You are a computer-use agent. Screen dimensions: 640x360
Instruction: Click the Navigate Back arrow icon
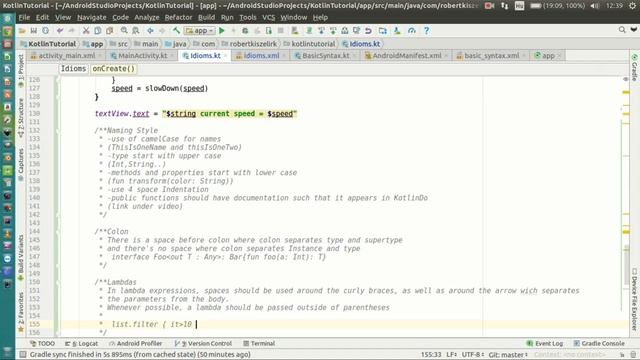click(150, 31)
